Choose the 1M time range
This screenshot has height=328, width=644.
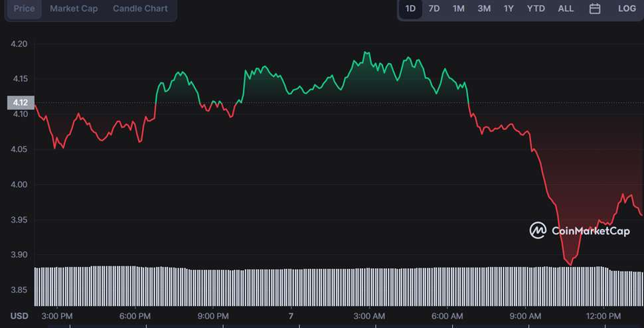coord(459,9)
